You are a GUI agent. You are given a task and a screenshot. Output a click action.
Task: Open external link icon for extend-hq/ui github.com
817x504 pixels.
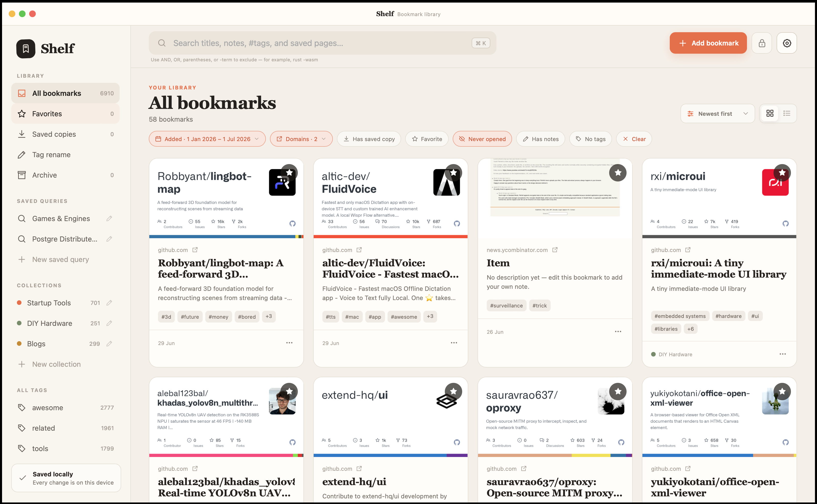point(359,468)
